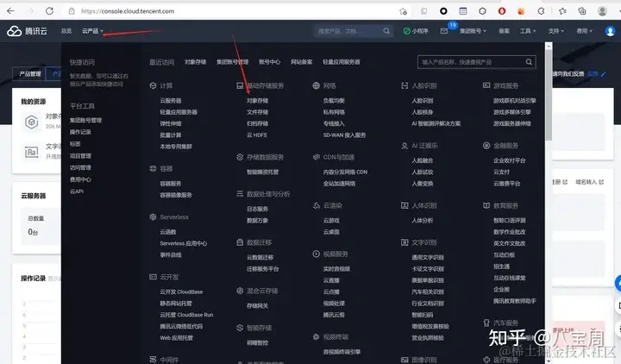Click the browser extensions puzzle icon
621x364 pixels.
[541, 11]
